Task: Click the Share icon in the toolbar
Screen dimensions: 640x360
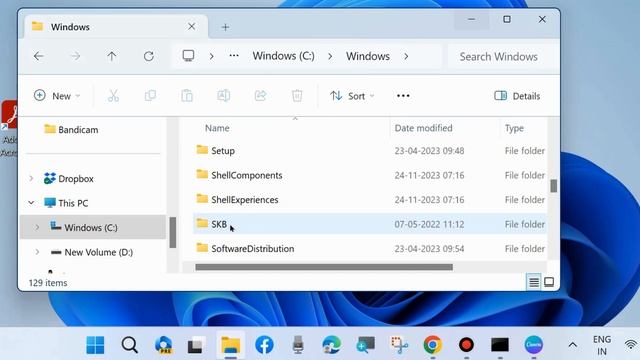Action: pos(260,96)
